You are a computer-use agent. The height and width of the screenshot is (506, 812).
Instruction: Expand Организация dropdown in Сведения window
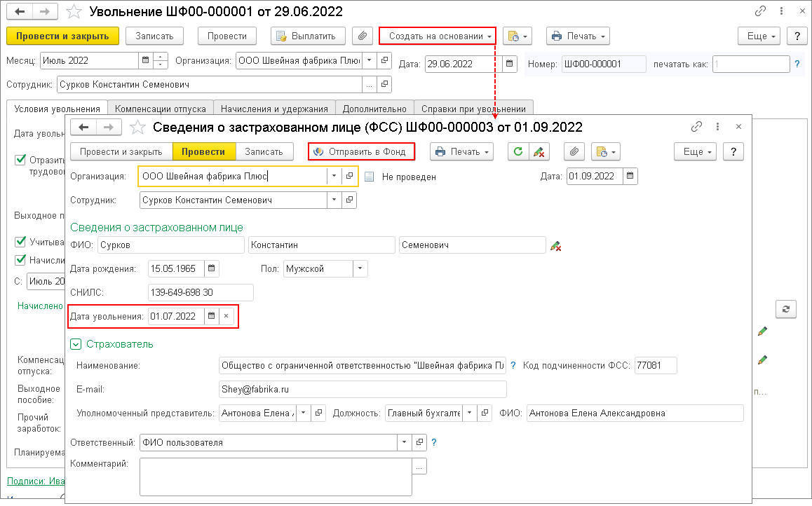(334, 176)
